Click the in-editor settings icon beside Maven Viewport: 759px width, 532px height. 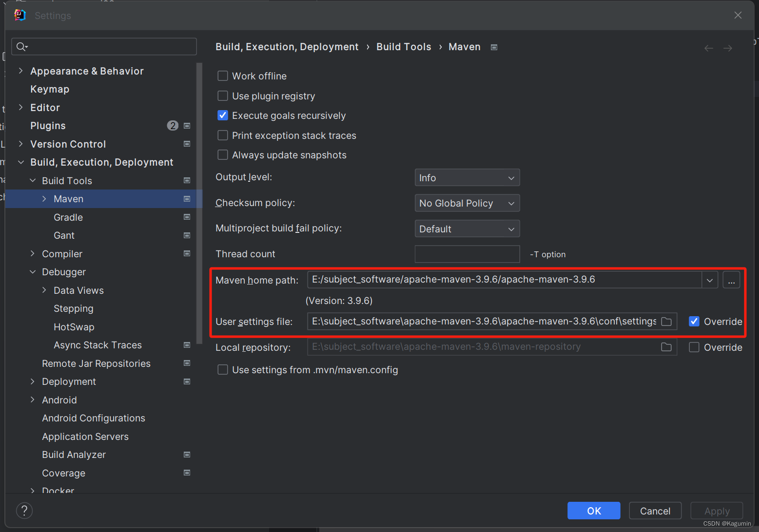187,199
